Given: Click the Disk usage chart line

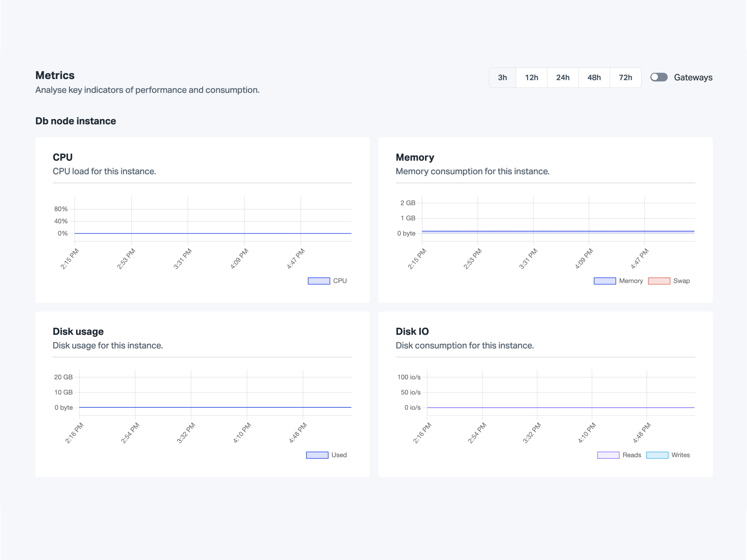Looking at the screenshot, I should (216, 407).
